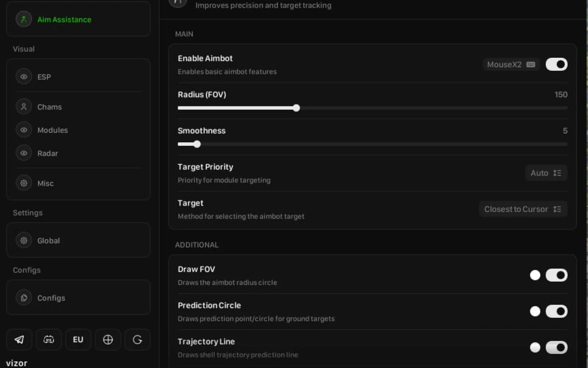Viewport: 588px width, 368px height.
Task: Switch off the Trajectory Line toggle
Action: 556,347
